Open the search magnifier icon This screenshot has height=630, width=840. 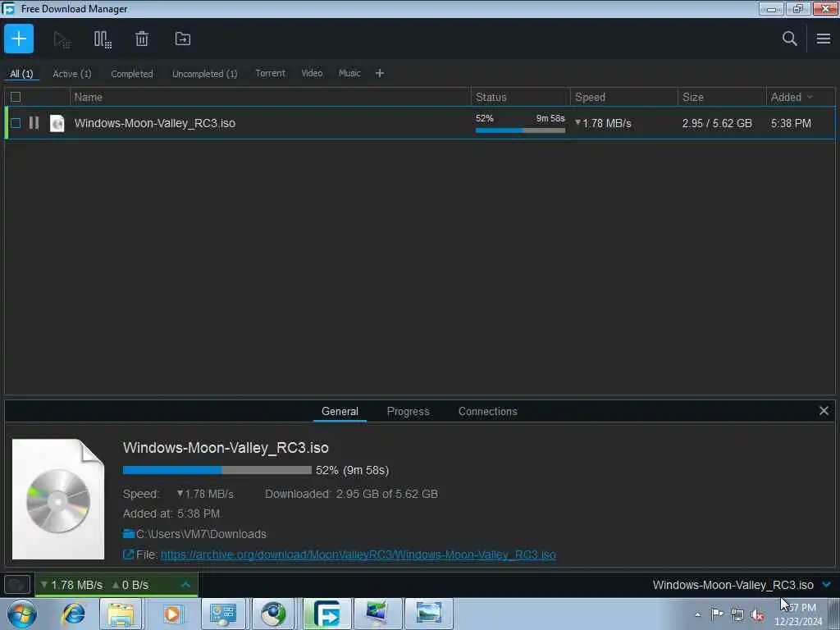[789, 39]
